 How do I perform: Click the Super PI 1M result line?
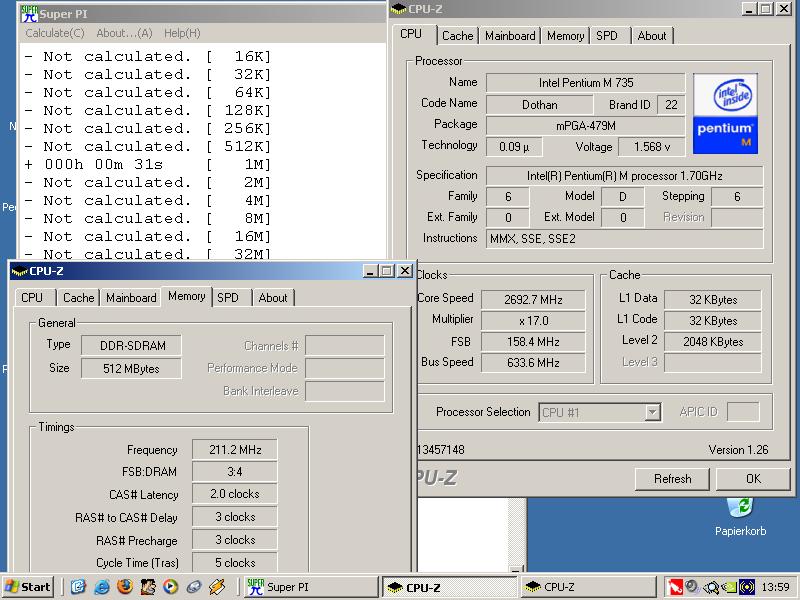click(x=148, y=164)
